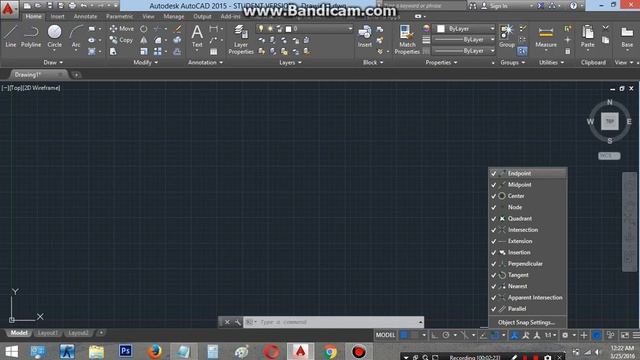Click the Group tool icon

click(507, 36)
